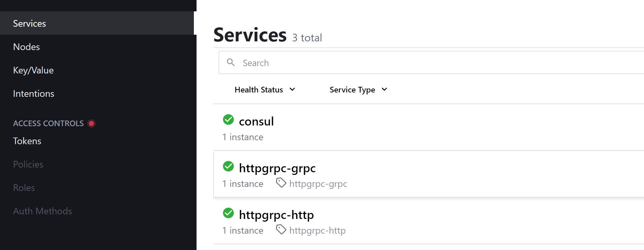Click '1 instance' under consul
Screen dimensions: 644x250
(x=243, y=137)
